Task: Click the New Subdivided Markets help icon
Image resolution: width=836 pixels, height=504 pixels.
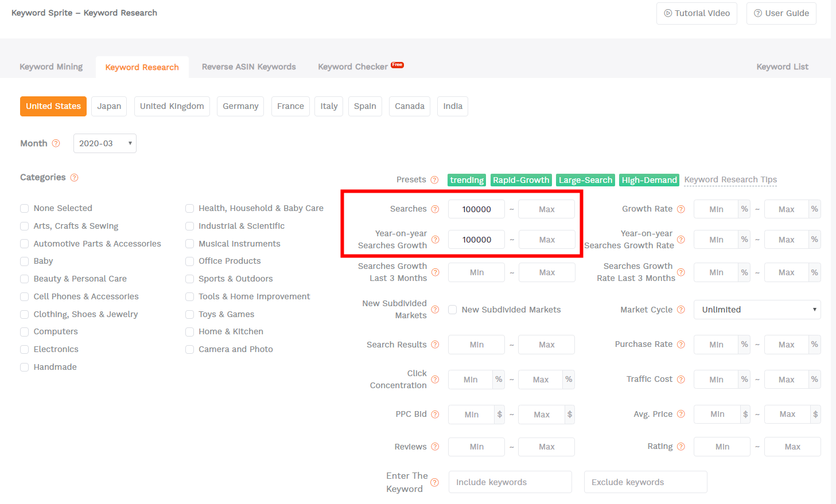Action: tap(435, 310)
